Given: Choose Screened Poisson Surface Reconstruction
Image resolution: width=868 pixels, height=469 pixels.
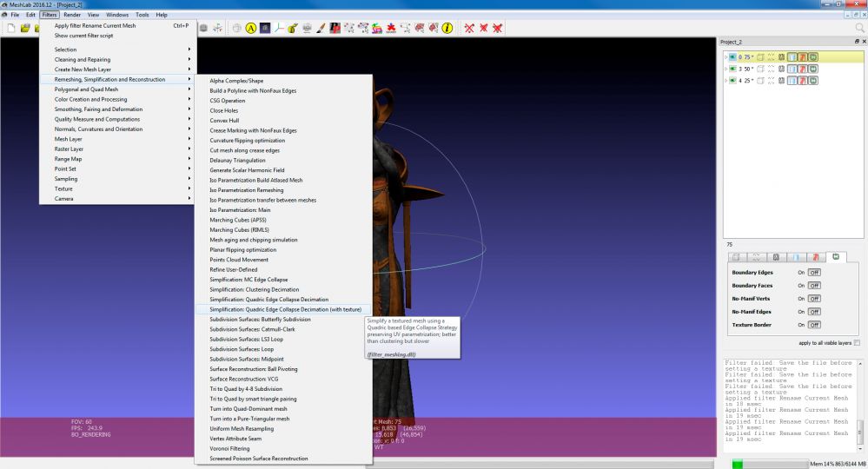Looking at the screenshot, I should tap(283, 459).
